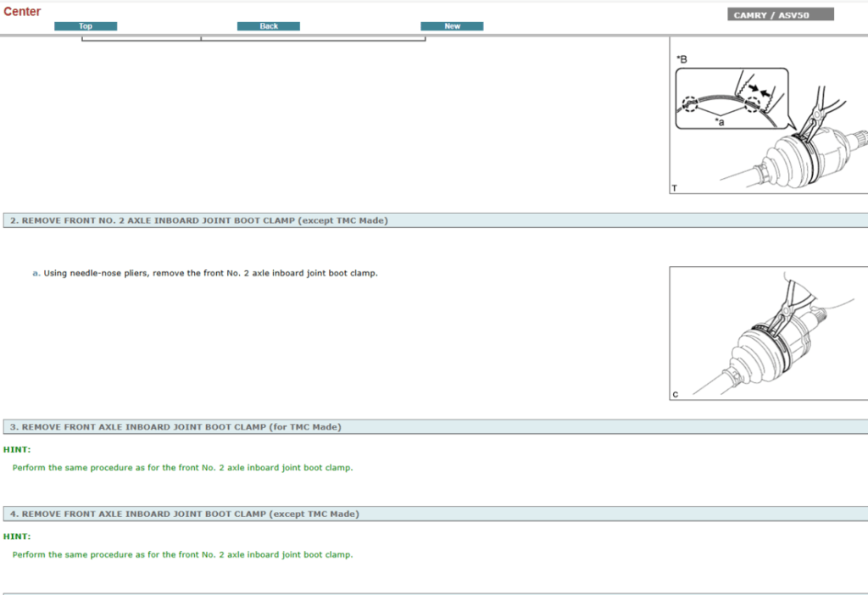The image size is (868, 595).
Task: Select section 3 header for TMC Made
Action: point(175,427)
